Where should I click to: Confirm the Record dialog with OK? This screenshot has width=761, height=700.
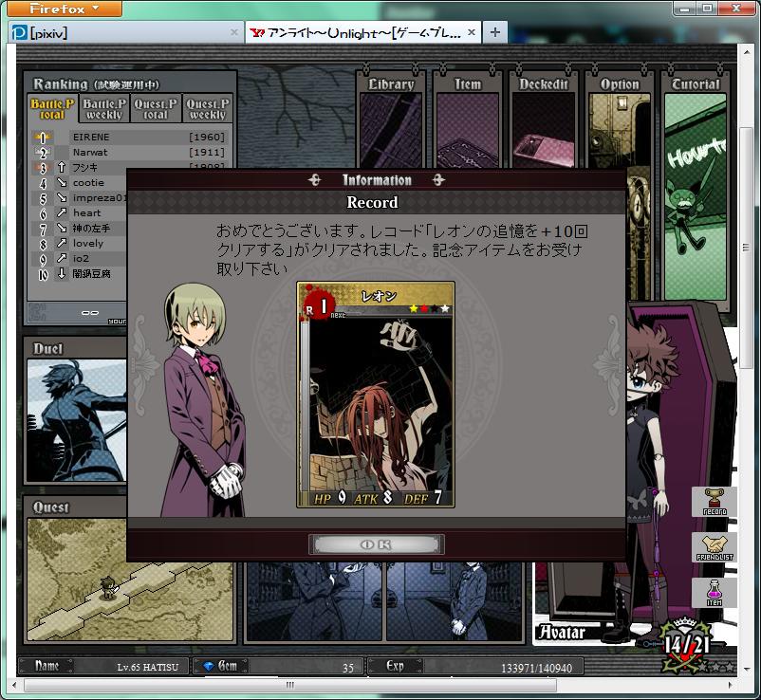point(376,544)
